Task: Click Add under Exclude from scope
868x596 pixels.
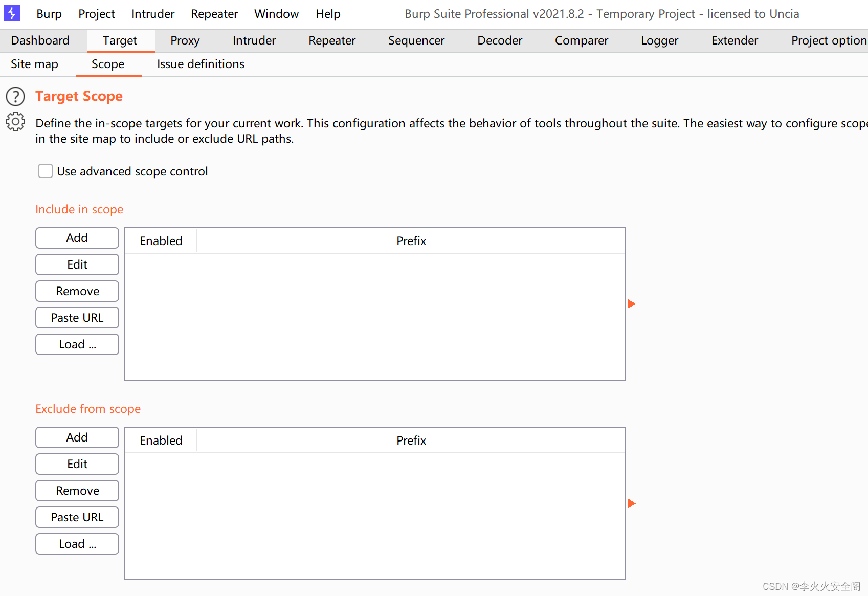Action: coord(77,437)
